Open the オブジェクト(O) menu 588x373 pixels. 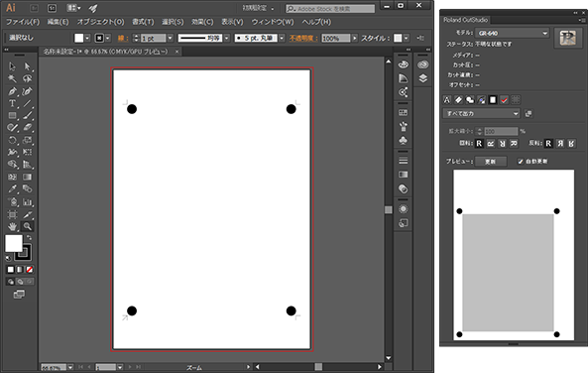pyautogui.click(x=100, y=22)
